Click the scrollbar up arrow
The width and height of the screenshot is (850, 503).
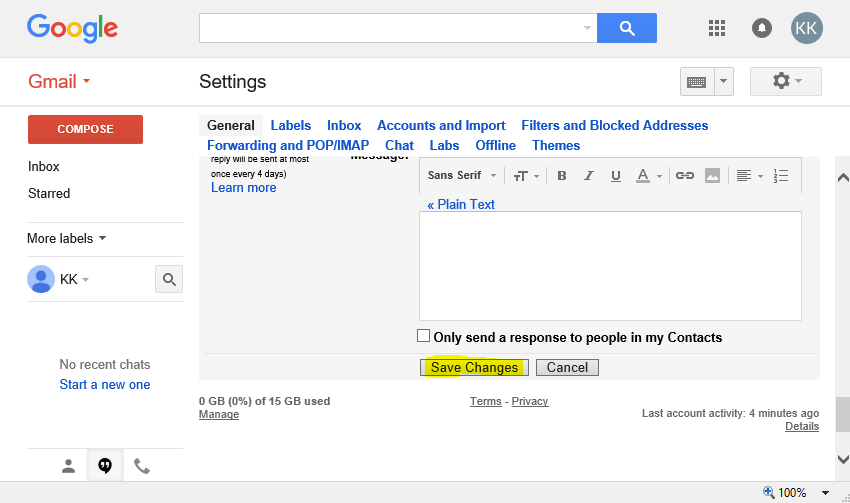(843, 177)
